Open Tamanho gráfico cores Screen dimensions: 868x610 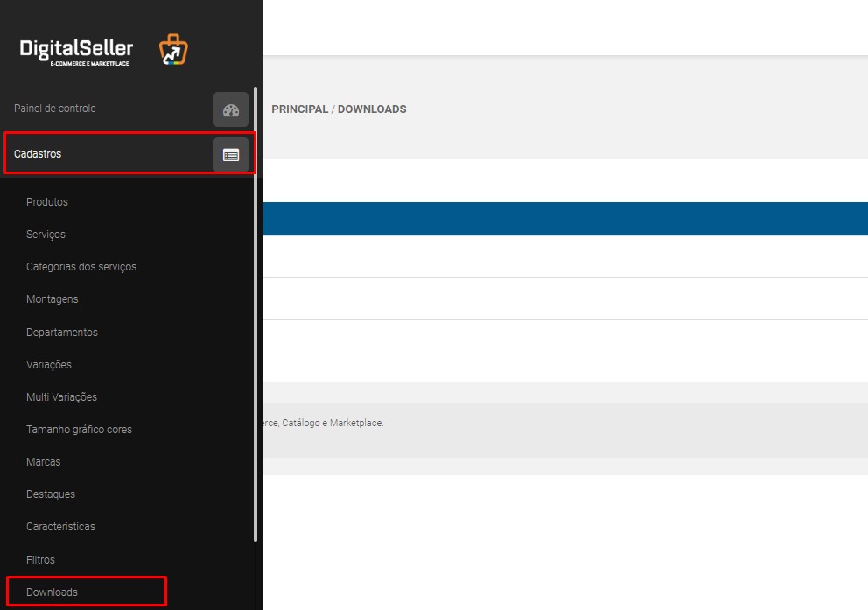[x=79, y=430]
